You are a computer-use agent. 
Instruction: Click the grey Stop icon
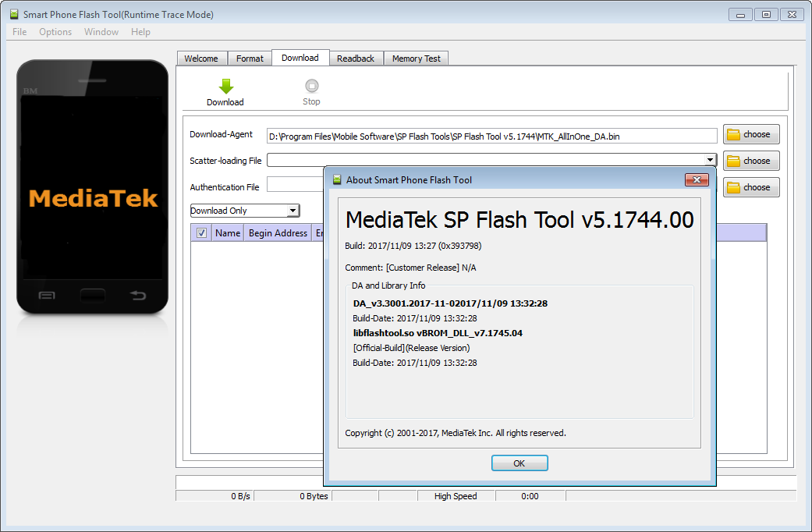pyautogui.click(x=312, y=86)
